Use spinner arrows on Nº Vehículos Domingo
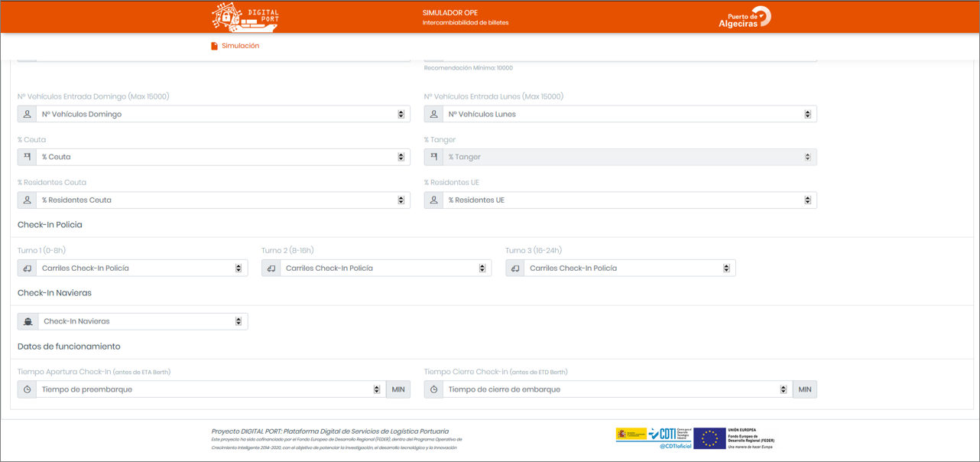 [401, 114]
